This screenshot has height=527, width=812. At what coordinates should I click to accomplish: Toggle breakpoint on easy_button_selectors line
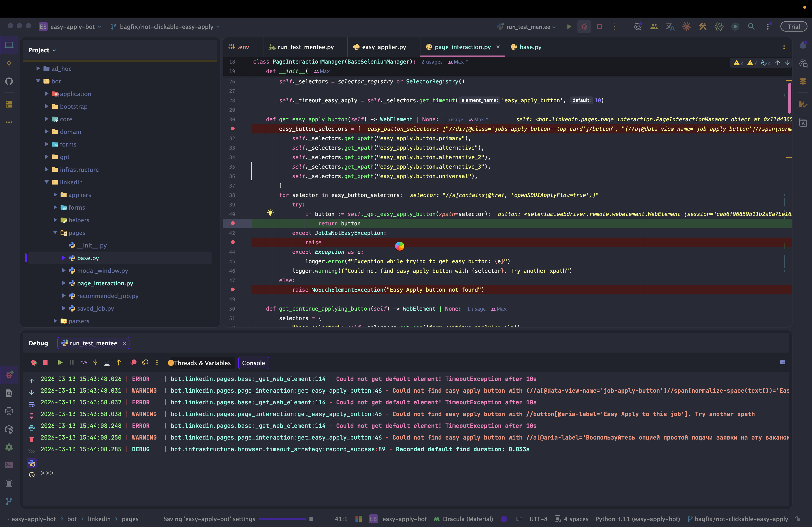[x=233, y=128]
